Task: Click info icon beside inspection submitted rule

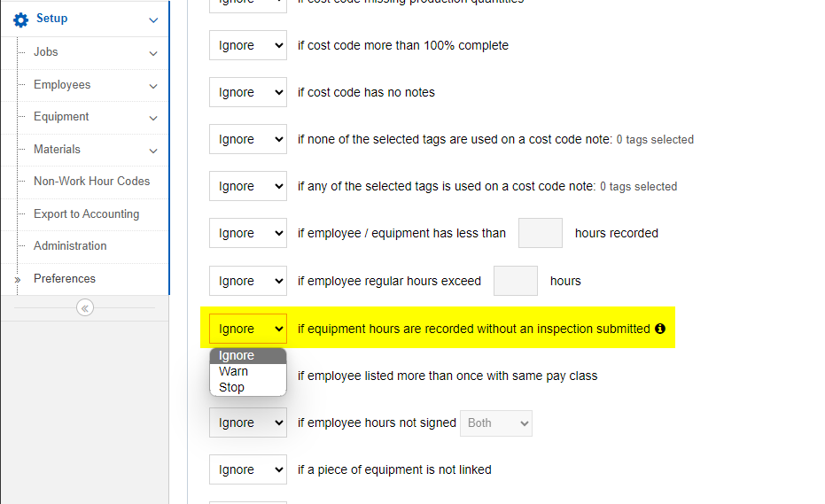Action: (660, 329)
